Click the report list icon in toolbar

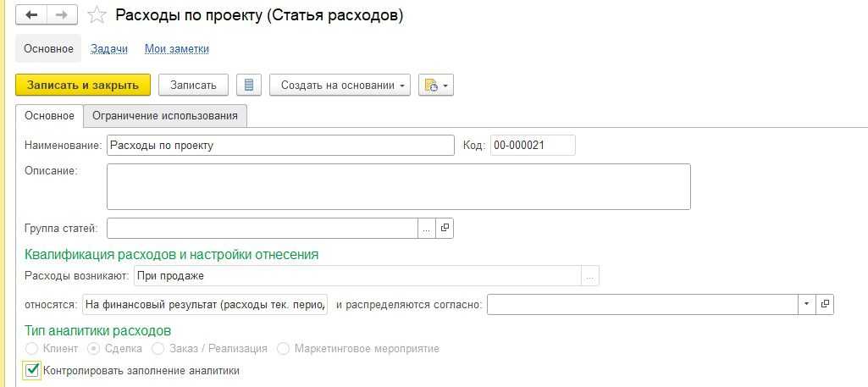248,85
